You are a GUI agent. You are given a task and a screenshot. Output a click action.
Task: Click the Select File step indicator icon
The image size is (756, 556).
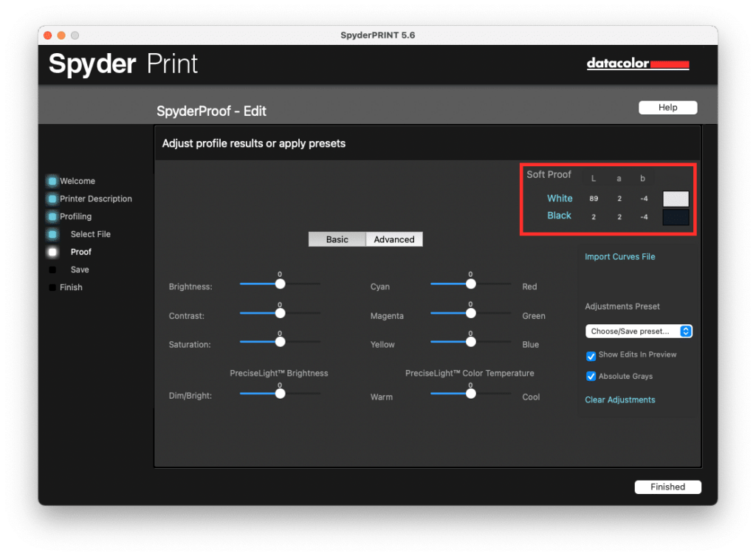(x=52, y=234)
